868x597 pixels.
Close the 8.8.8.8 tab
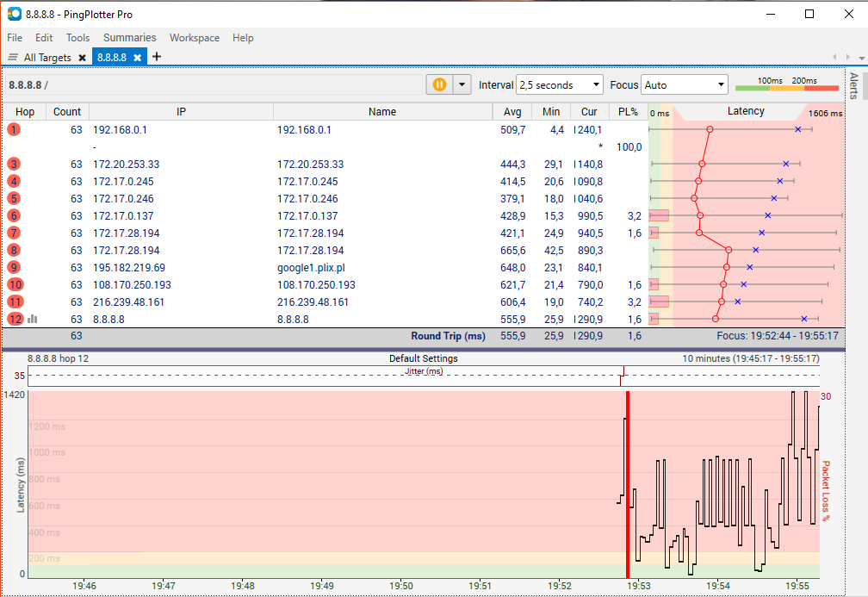[137, 58]
